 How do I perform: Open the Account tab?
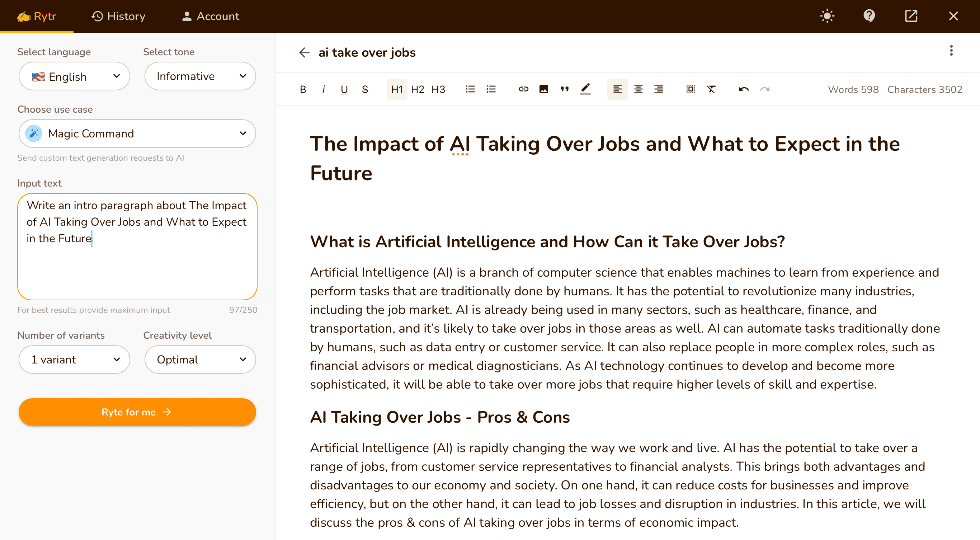[x=210, y=16]
